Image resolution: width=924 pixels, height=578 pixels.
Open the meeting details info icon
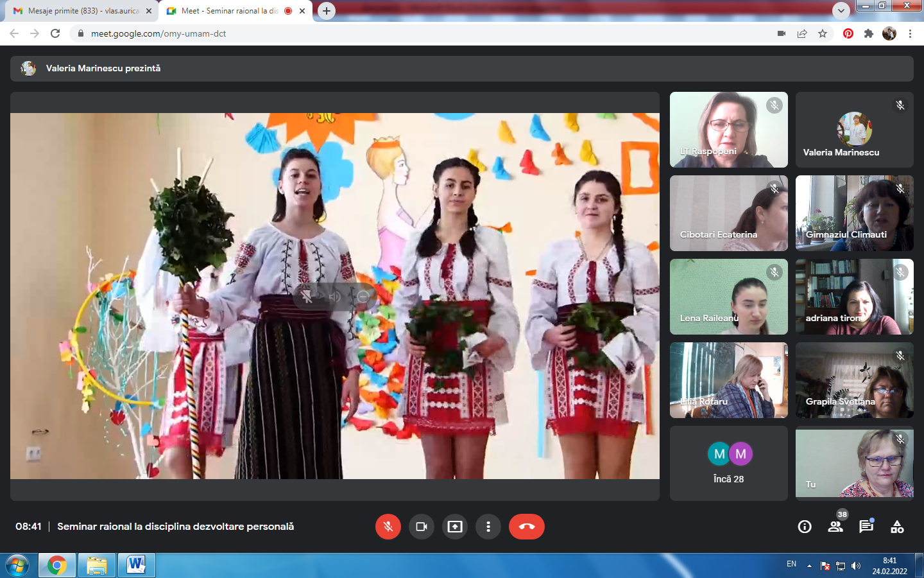[x=805, y=527]
